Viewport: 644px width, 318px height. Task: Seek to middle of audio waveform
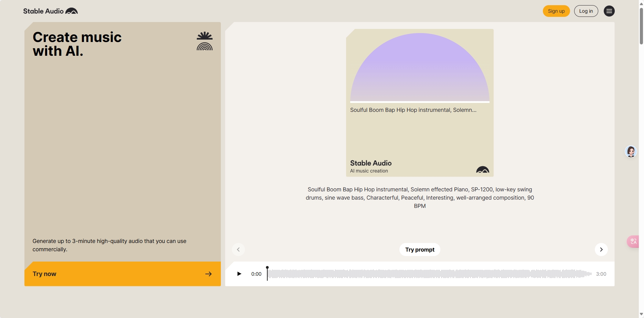(x=429, y=274)
